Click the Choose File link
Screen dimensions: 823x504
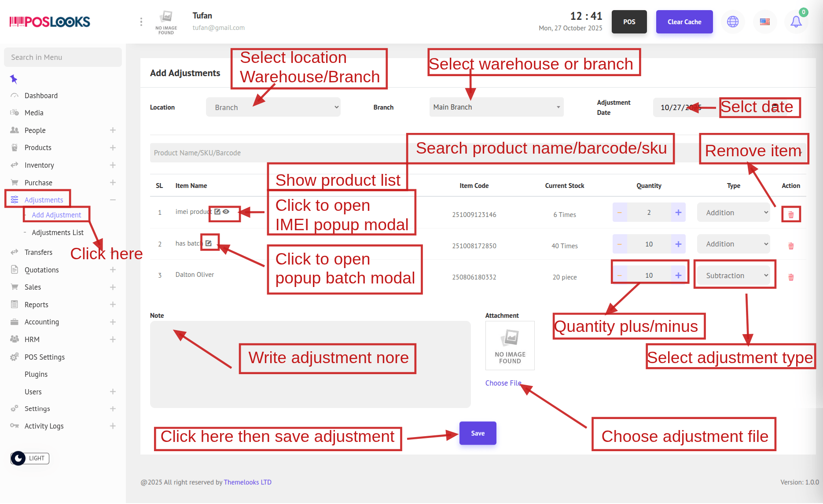point(503,383)
